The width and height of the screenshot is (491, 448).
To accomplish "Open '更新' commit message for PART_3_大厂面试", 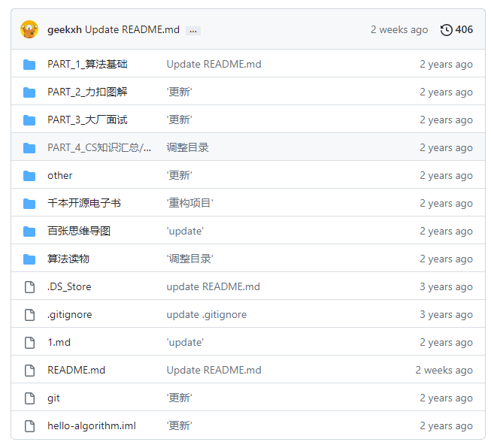I will tap(179, 120).
